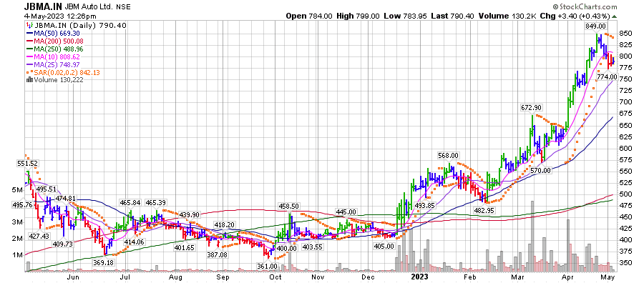Click the Last 790.40 value

pyautogui.click(x=452, y=16)
